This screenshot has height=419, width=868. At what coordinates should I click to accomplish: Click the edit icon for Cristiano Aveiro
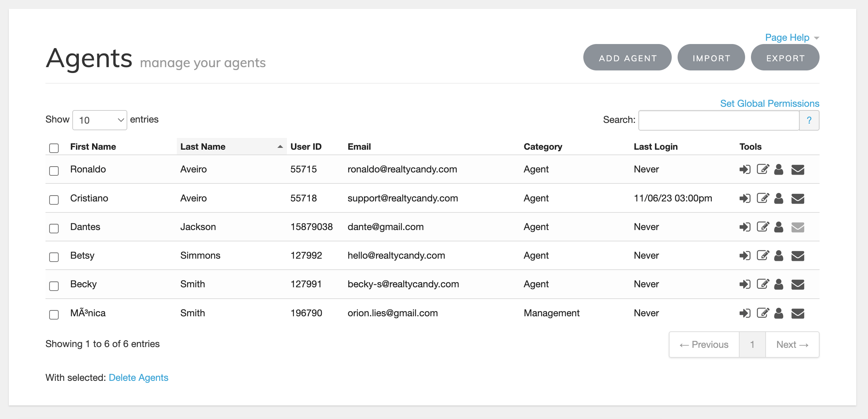pyautogui.click(x=763, y=198)
